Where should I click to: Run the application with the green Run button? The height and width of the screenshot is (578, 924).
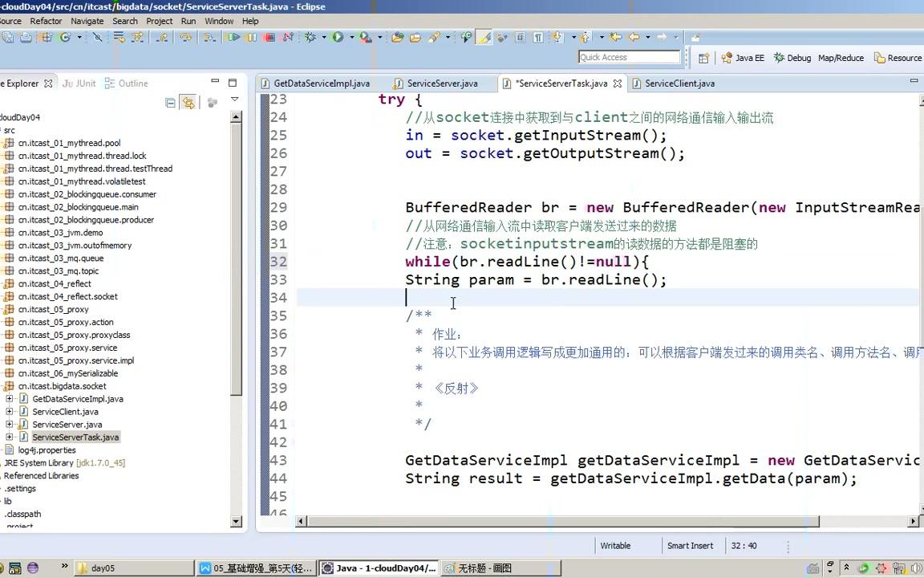point(338,38)
